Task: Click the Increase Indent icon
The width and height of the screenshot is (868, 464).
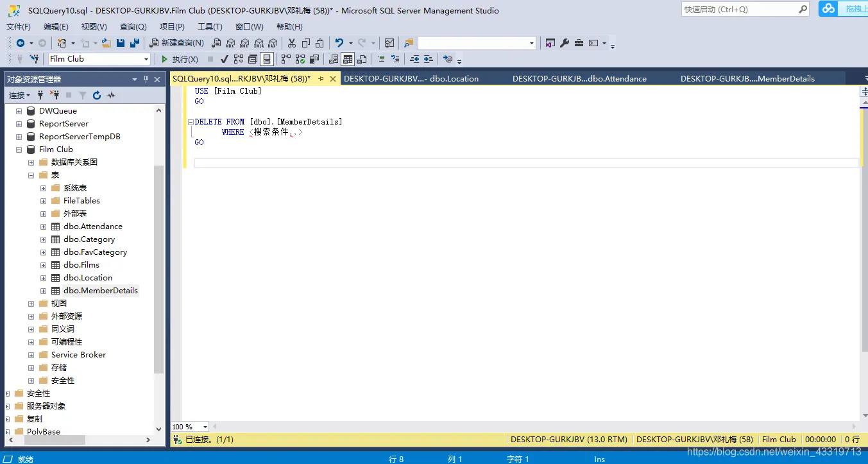Action: pos(429,59)
